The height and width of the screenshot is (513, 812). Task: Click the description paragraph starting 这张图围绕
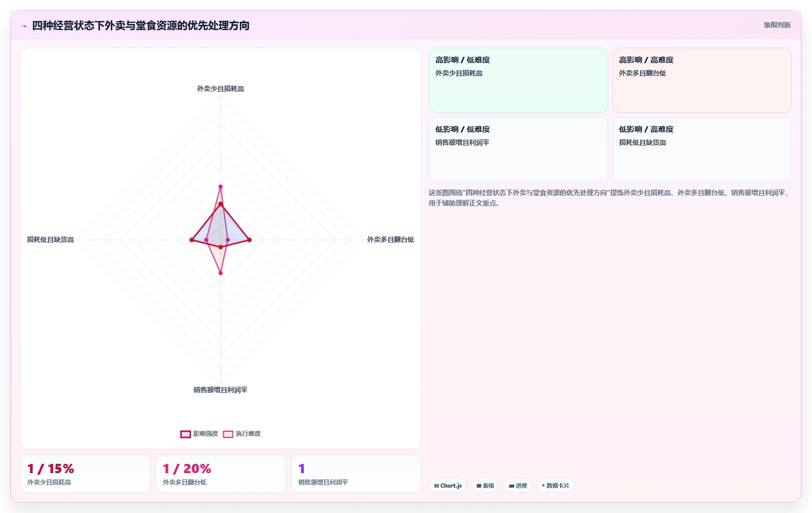tap(609, 198)
